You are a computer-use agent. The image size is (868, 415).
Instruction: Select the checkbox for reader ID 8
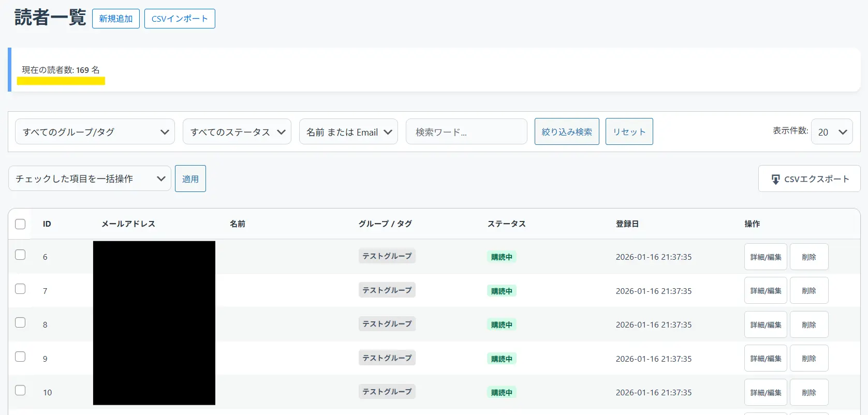coord(20,322)
